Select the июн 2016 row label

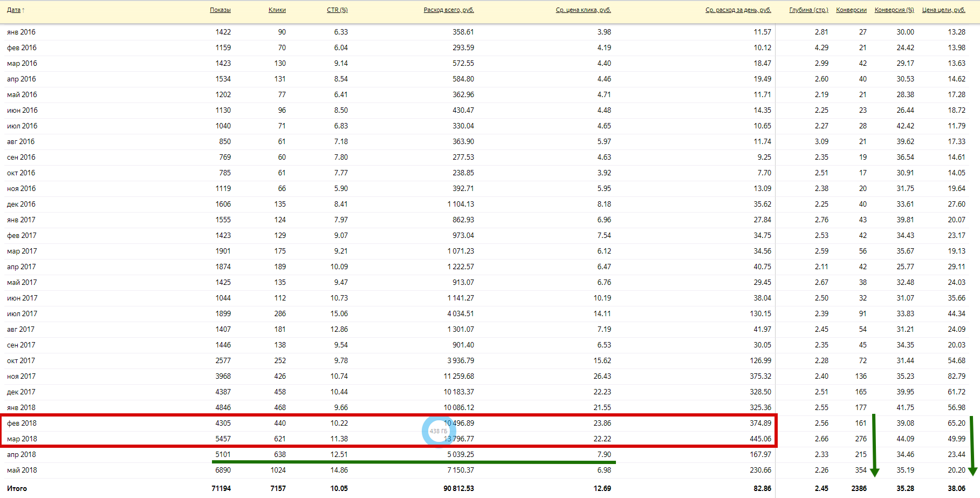pyautogui.click(x=22, y=110)
